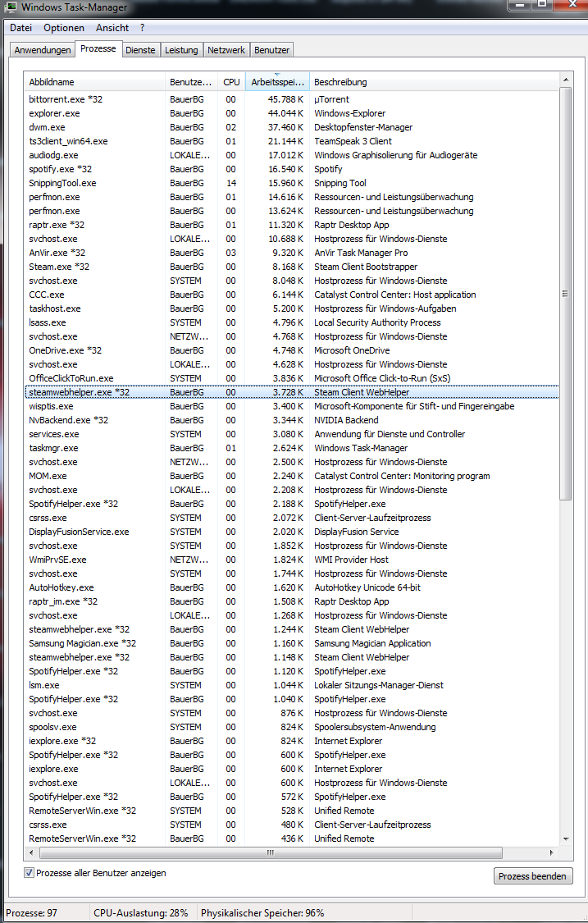Switch to the Benutzer tab
588x923 pixels.
[x=271, y=50]
